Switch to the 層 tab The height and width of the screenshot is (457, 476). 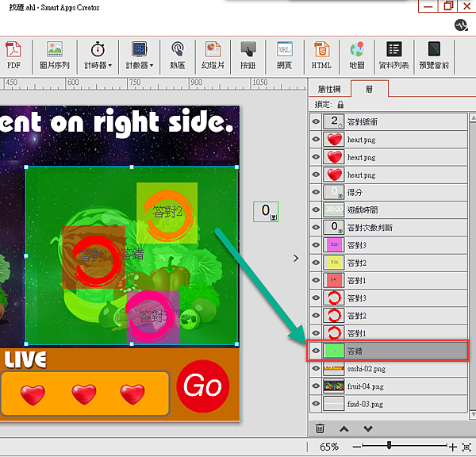point(369,89)
